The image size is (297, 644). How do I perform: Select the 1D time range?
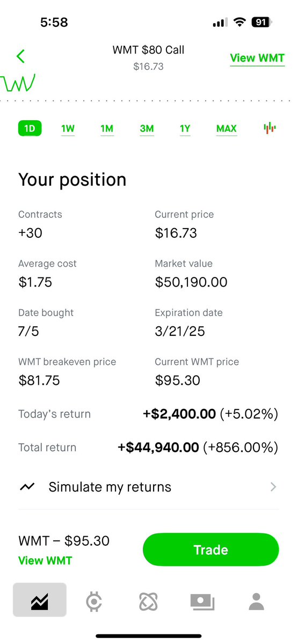pyautogui.click(x=30, y=129)
